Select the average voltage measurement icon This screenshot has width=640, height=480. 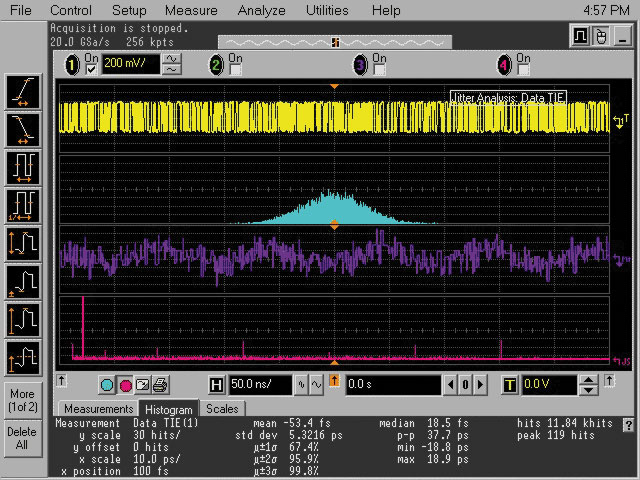click(x=23, y=358)
